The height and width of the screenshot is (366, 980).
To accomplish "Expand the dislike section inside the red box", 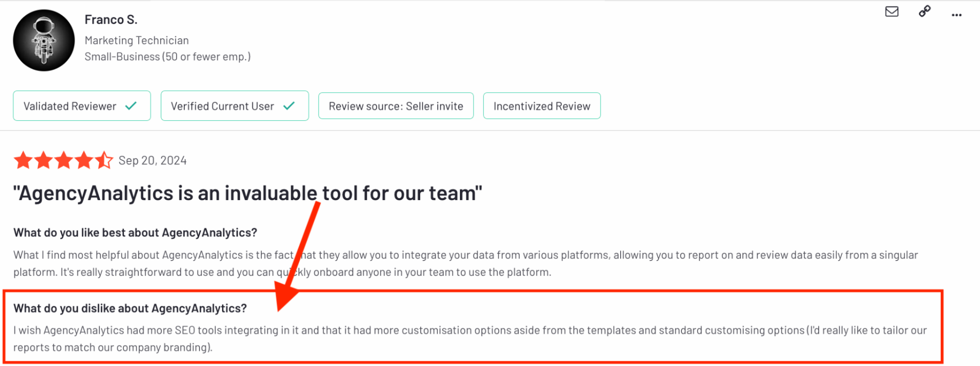I will click(130, 308).
